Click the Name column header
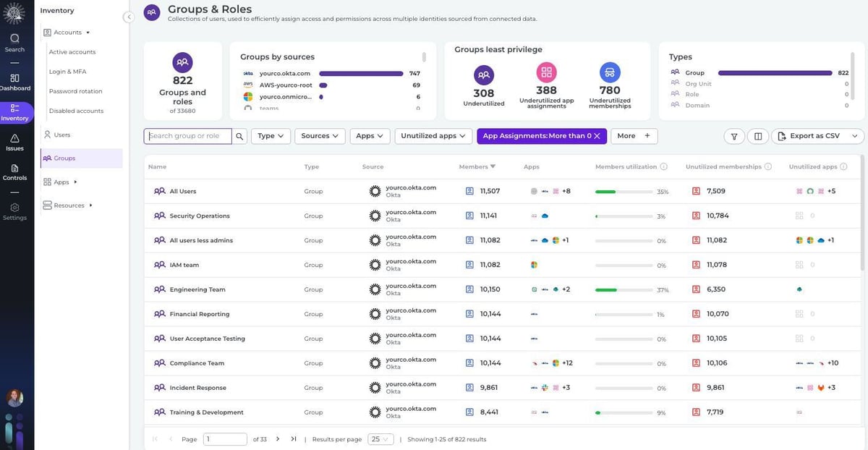 (157, 166)
